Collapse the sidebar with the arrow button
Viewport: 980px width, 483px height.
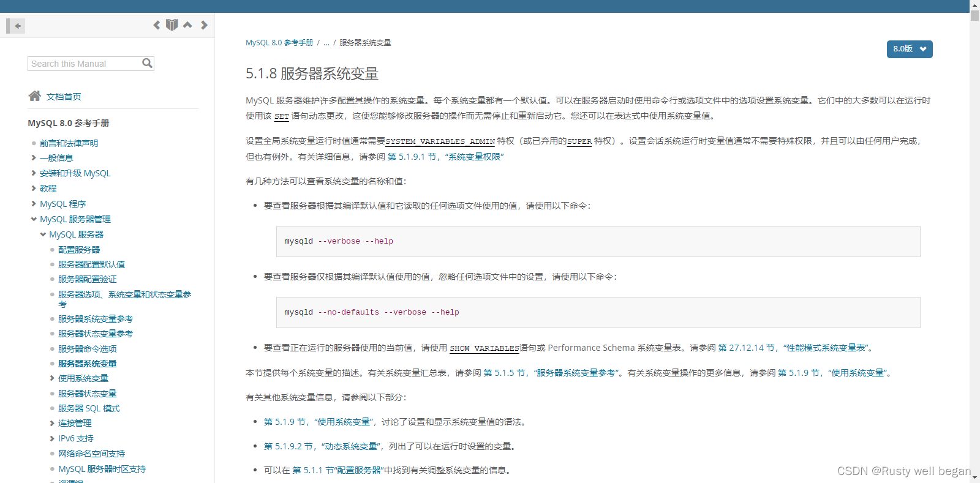coord(15,26)
